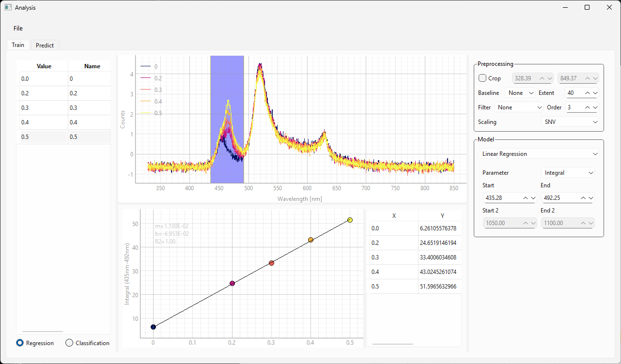Enable the Crop checkbox
This screenshot has height=364, width=621.
482,78
